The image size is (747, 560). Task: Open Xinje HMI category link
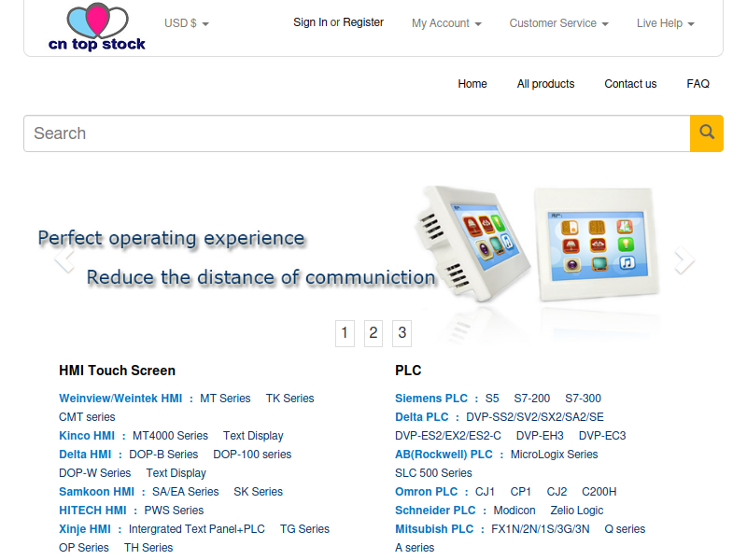[x=85, y=529]
